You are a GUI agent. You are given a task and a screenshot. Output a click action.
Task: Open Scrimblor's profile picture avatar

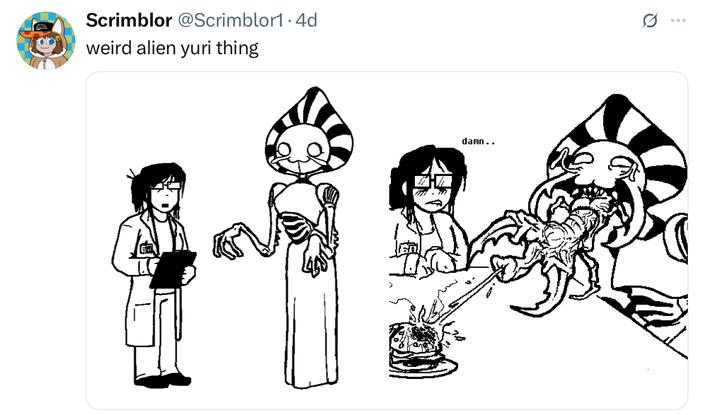click(46, 40)
